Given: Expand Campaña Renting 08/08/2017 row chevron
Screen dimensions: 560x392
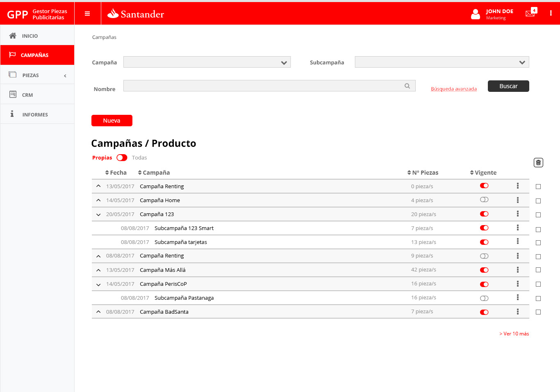Looking at the screenshot, I should point(98,256).
